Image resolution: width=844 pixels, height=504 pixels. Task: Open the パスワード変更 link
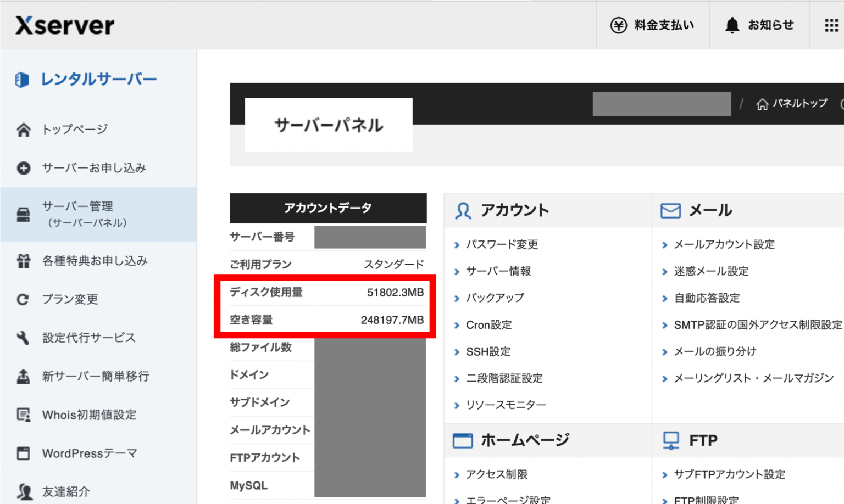pos(503,244)
